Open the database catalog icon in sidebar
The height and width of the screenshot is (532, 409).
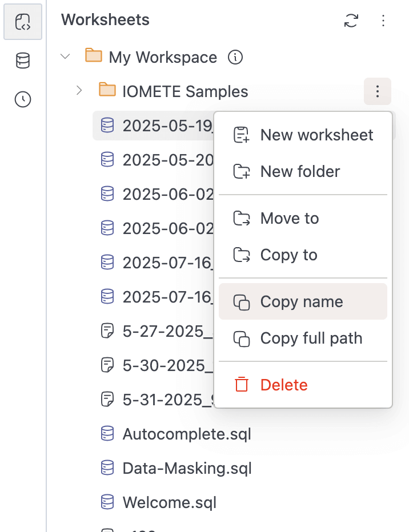tap(22, 61)
